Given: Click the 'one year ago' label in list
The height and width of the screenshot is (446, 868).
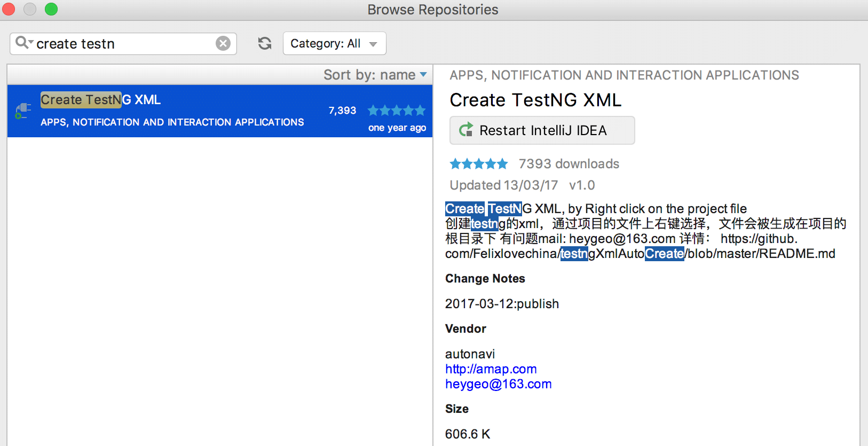Looking at the screenshot, I should 397,128.
